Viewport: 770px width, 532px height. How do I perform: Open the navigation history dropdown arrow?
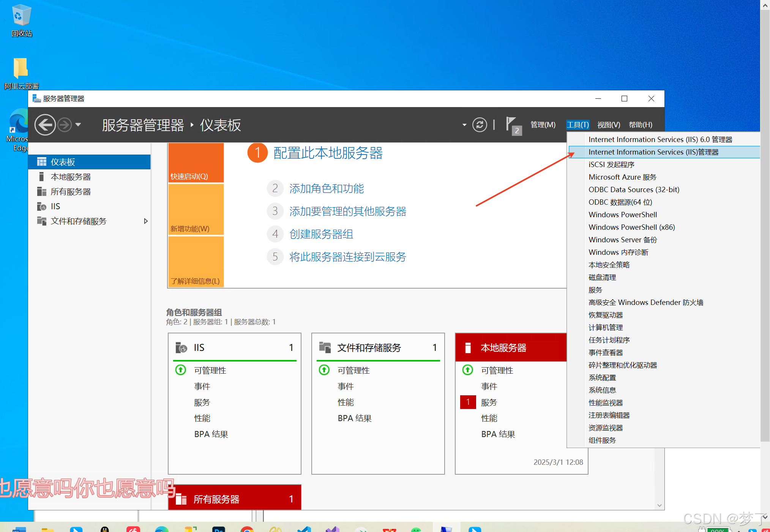78,125
